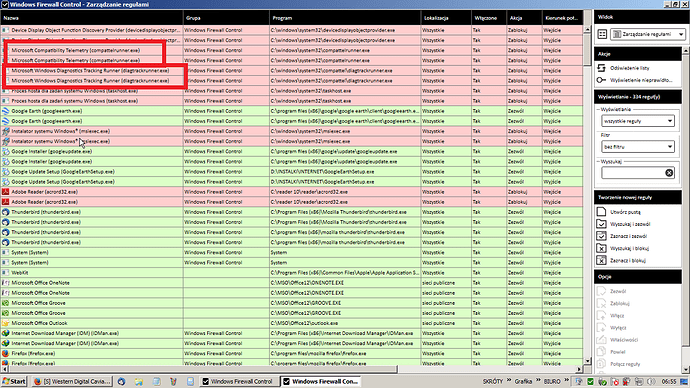Click the Wyszukaj i blokuj folder icon

pyautogui.click(x=601, y=248)
